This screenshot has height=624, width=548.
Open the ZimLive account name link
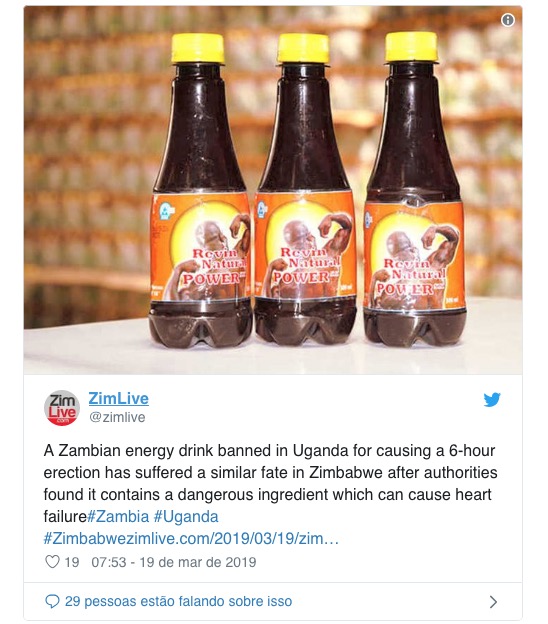tap(119, 398)
